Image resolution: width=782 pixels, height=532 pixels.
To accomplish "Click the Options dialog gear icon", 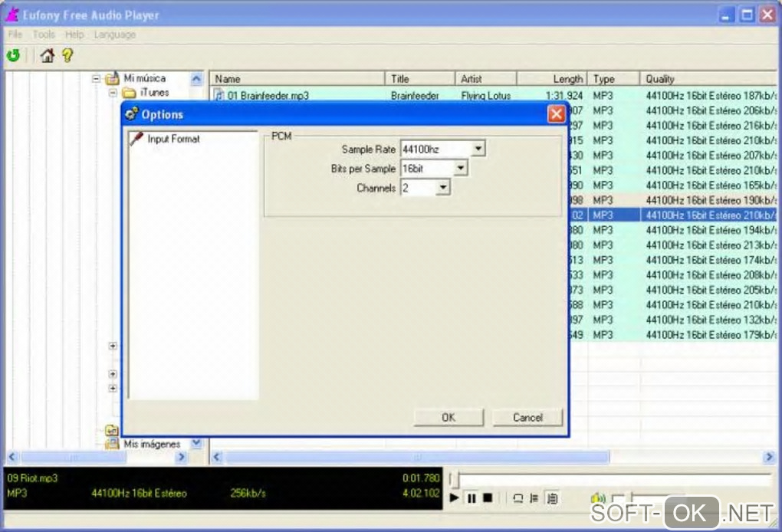I will 132,114.
